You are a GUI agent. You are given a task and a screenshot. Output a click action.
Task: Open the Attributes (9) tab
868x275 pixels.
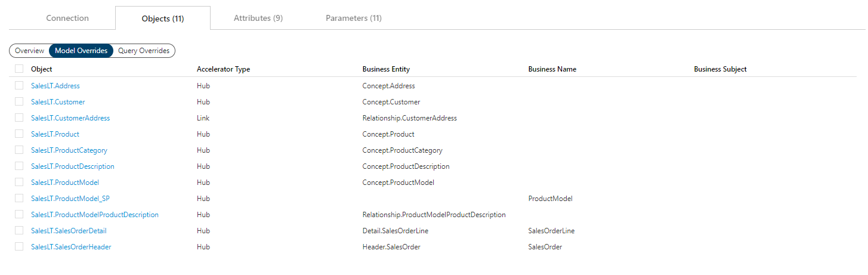(258, 18)
